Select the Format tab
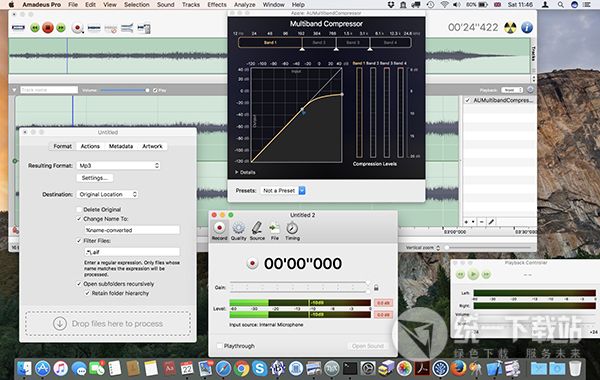600x380 pixels. point(62,146)
